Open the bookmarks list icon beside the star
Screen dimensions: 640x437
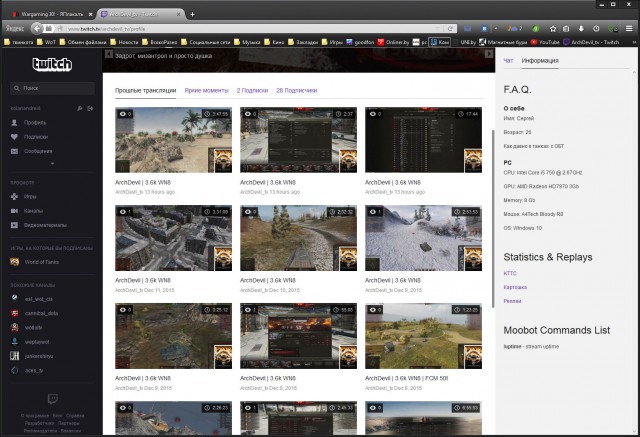(566, 29)
